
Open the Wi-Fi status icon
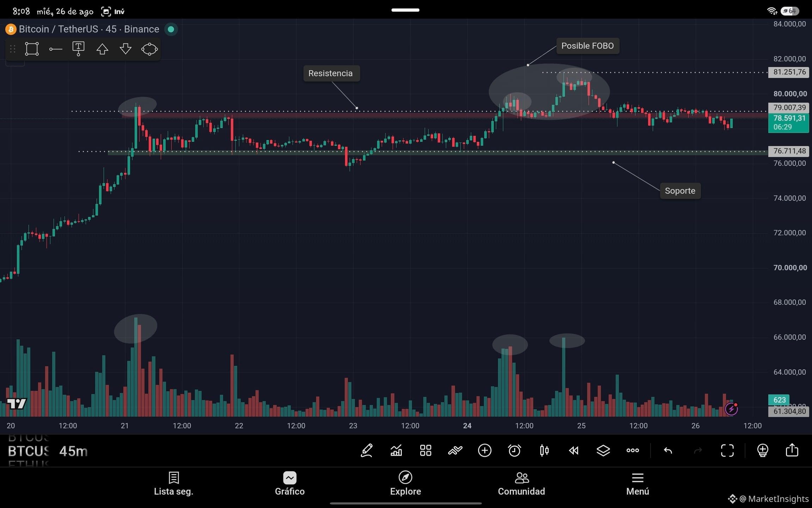pyautogui.click(x=772, y=11)
